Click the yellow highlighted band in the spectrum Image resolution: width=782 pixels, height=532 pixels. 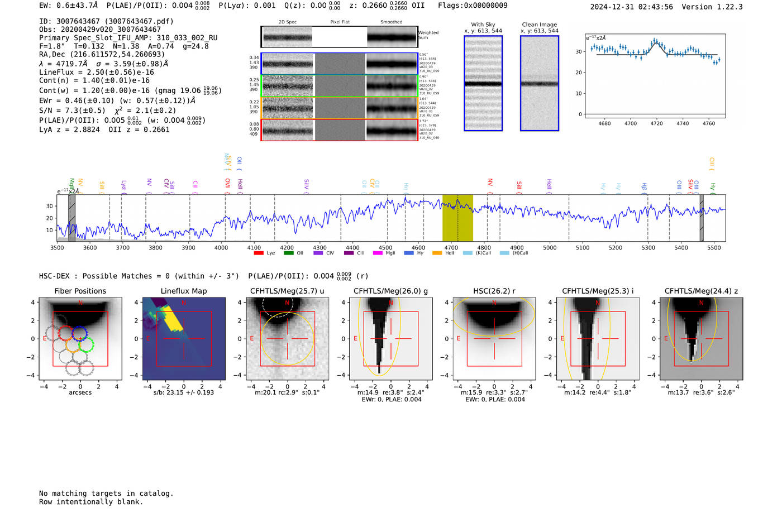[457, 218]
